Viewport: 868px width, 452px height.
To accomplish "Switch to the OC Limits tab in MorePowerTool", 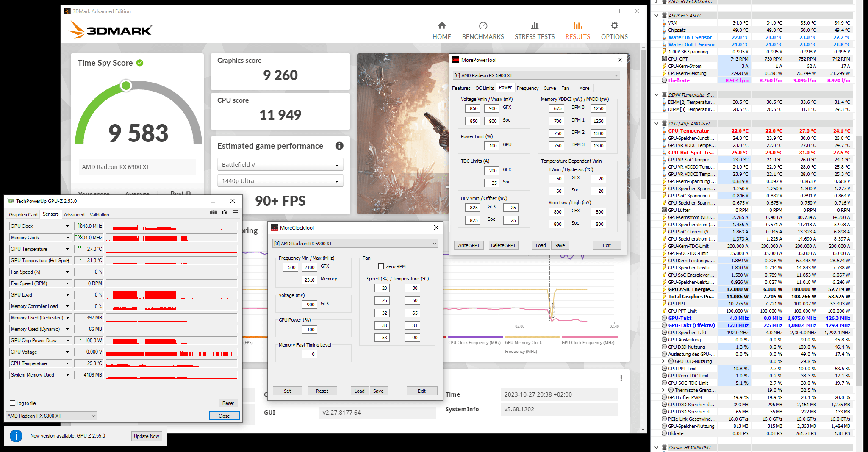I will [485, 88].
